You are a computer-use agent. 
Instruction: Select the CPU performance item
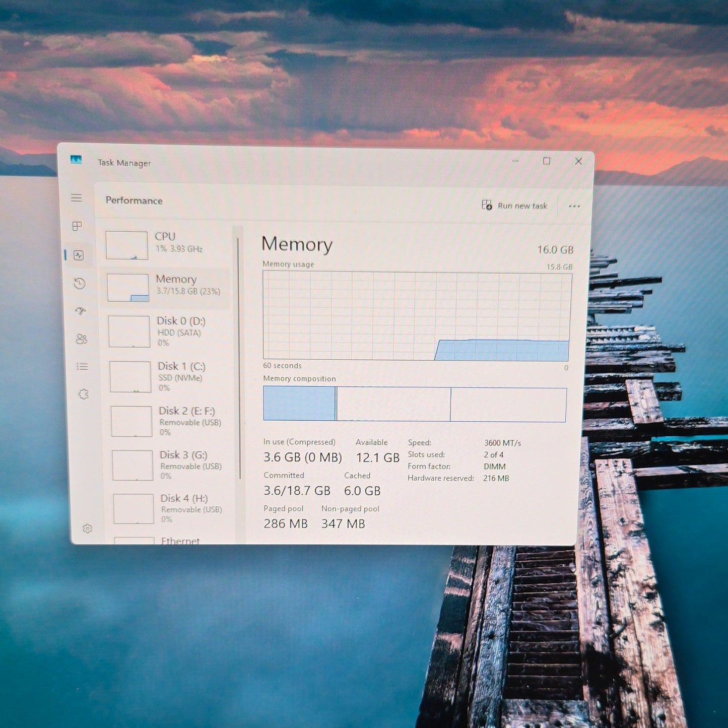(165, 245)
